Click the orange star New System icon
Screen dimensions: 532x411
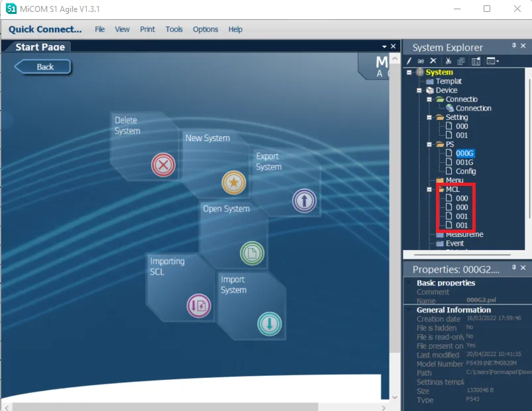click(234, 183)
